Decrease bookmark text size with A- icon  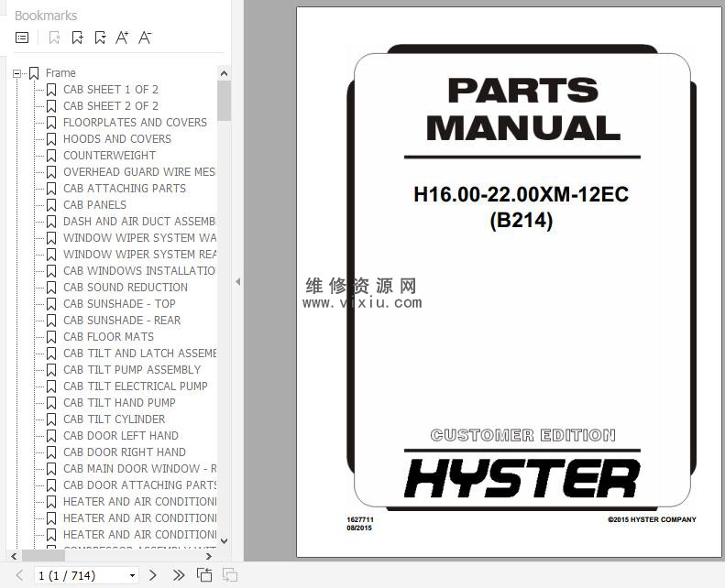coord(145,38)
